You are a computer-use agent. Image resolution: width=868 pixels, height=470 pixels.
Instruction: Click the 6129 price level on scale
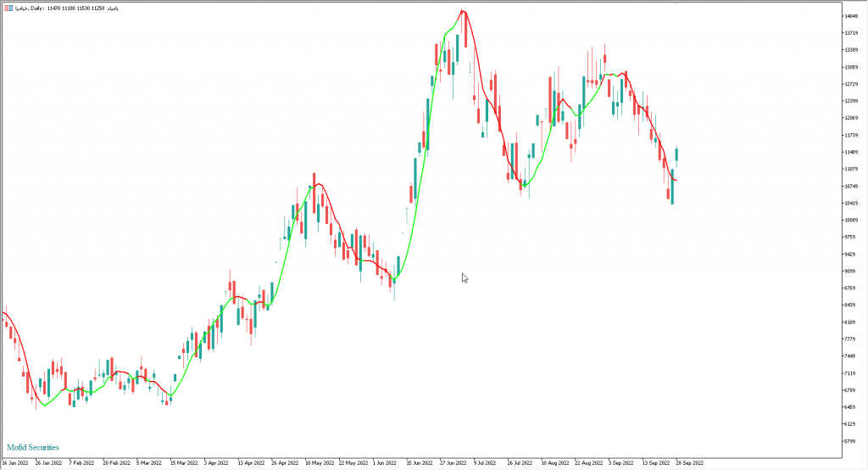(851, 424)
